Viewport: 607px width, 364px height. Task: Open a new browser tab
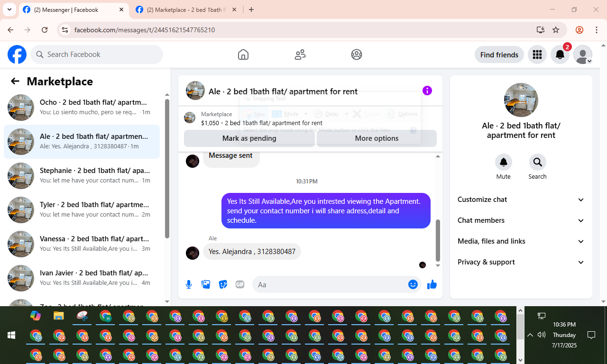pyautogui.click(x=251, y=9)
